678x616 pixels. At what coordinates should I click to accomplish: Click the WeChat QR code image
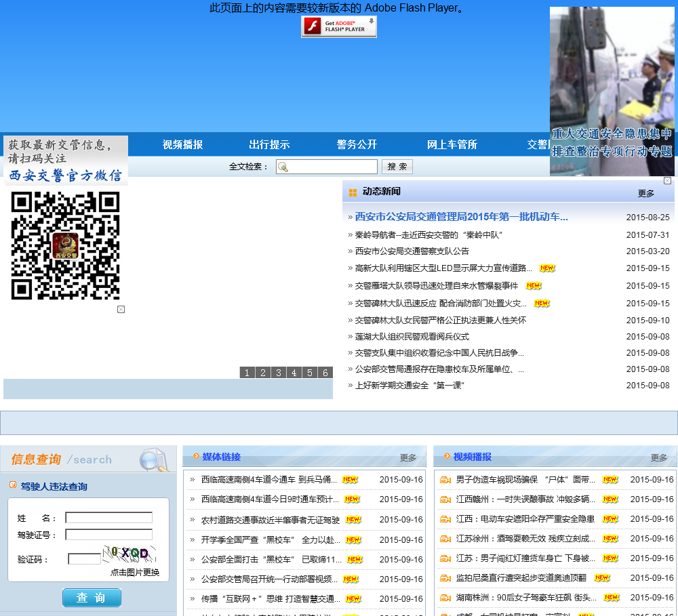click(x=65, y=246)
